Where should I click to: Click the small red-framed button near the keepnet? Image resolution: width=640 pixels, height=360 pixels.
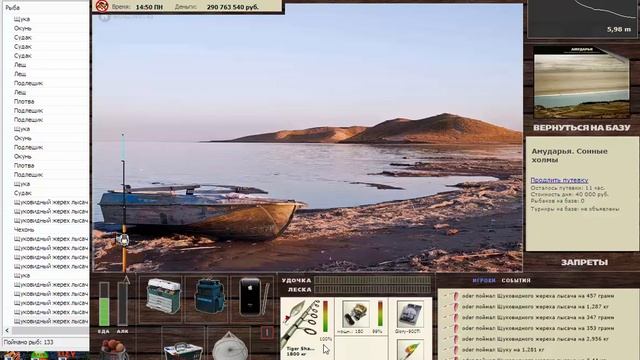267,333
